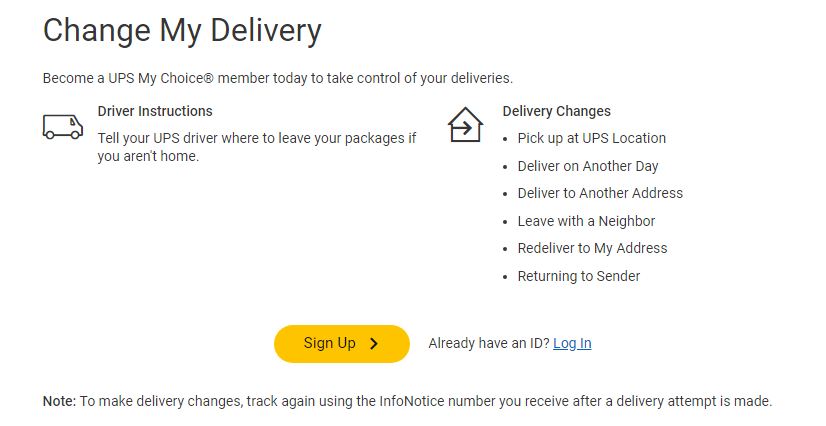Select the Delivery Changes heading

pyautogui.click(x=556, y=111)
